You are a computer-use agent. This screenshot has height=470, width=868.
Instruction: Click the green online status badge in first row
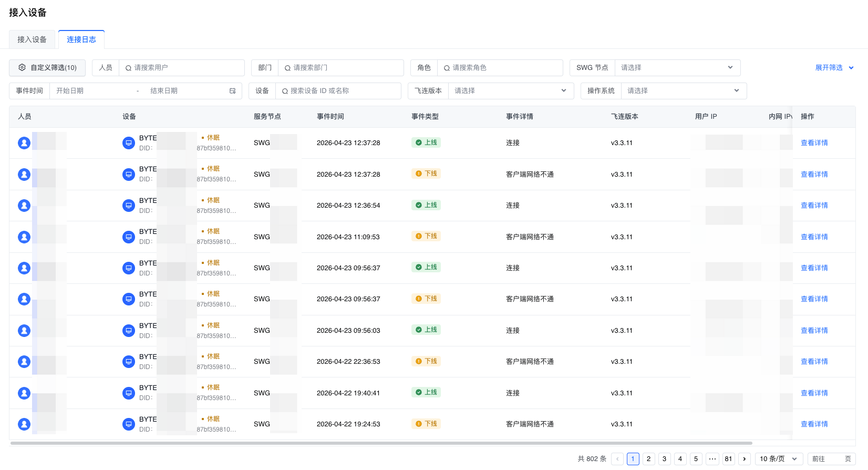(x=426, y=142)
